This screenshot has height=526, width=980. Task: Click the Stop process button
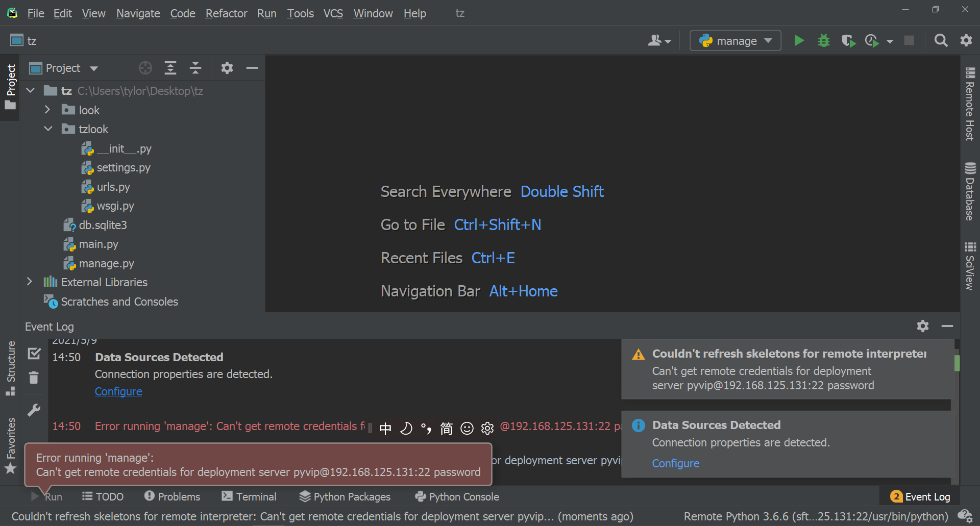click(909, 40)
